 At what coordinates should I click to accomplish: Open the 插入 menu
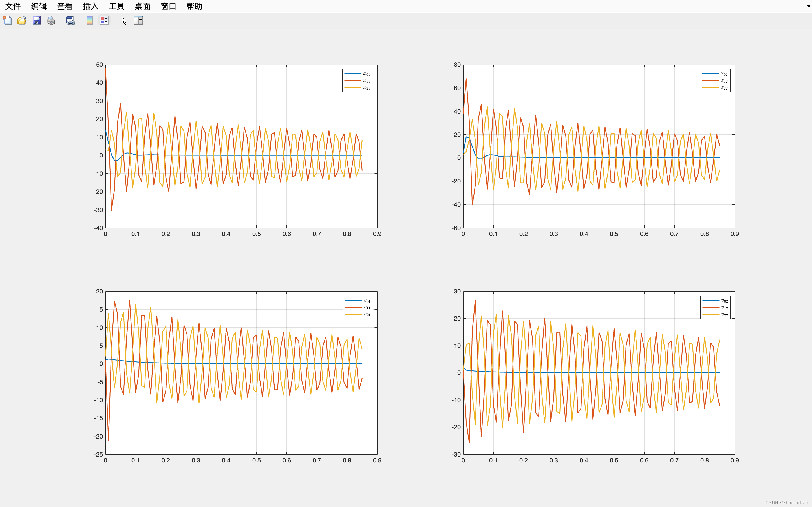point(91,6)
